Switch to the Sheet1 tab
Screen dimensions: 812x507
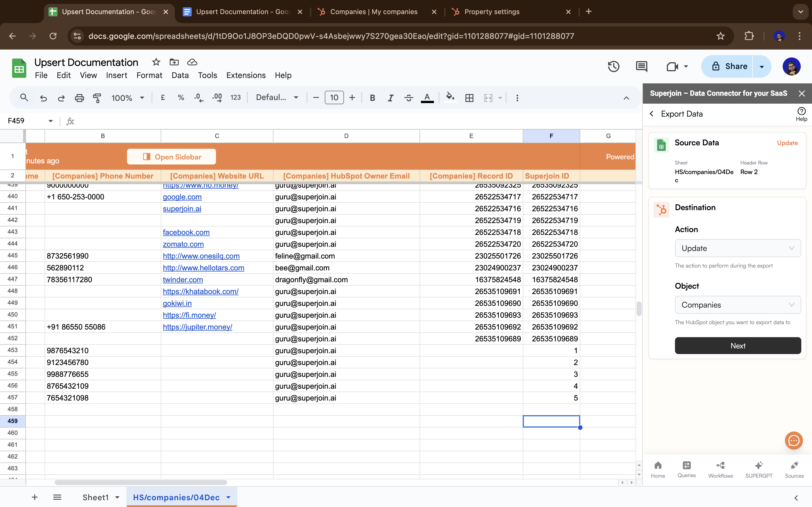[96, 497]
